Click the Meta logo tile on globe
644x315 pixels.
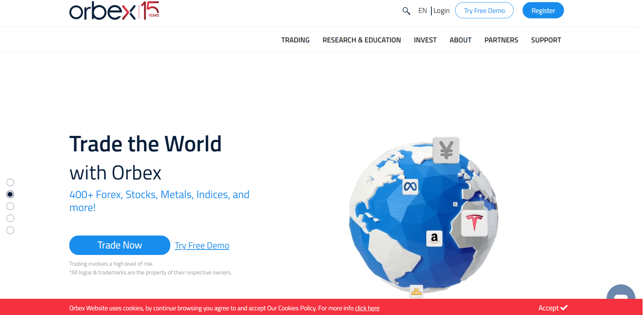coord(410,186)
